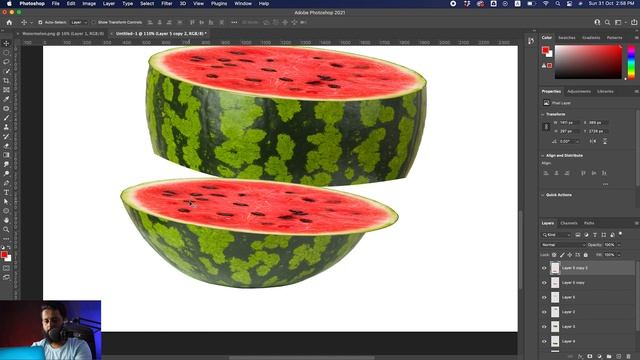
Task: Hide Layer 5 copy 2 visibility eye
Action: coord(544,268)
